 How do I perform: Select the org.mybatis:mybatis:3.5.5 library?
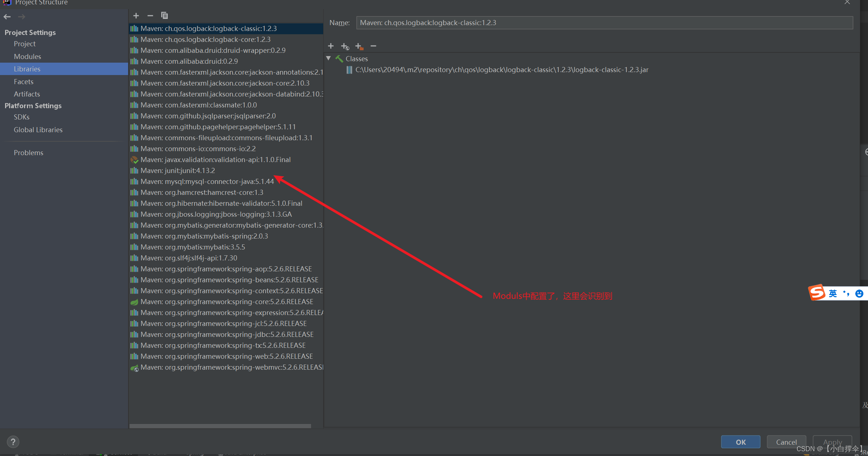coord(226,247)
